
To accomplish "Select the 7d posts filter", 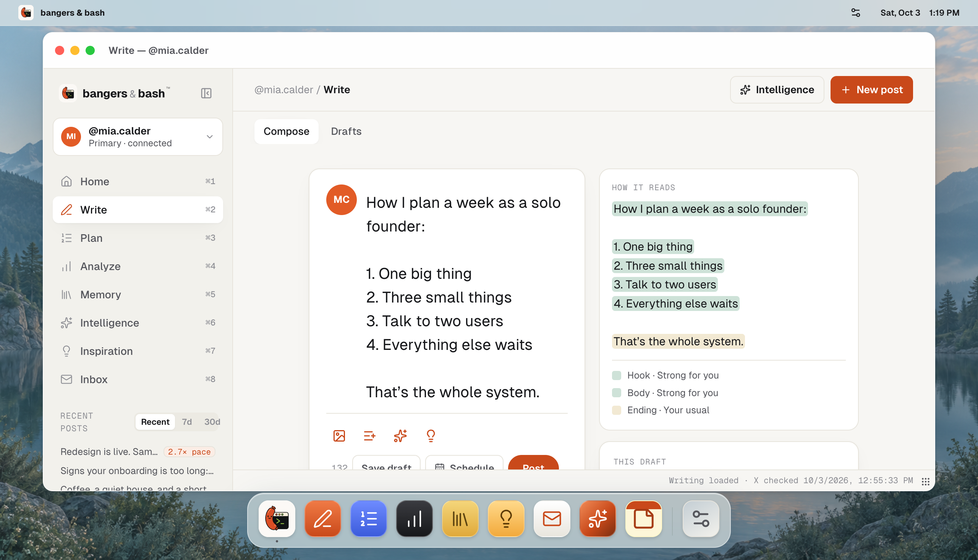I will 186,422.
